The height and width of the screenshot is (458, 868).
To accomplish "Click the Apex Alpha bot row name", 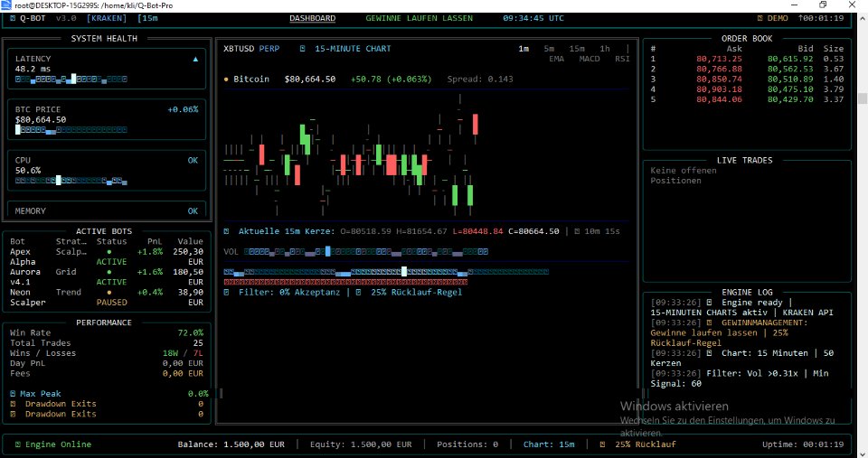I will pyautogui.click(x=22, y=257).
